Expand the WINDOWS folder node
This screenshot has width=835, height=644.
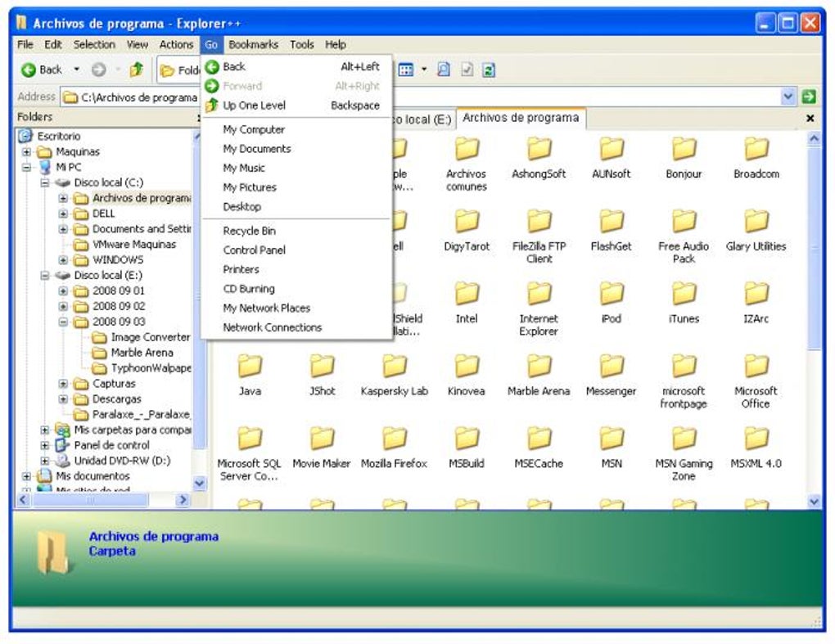pos(63,259)
